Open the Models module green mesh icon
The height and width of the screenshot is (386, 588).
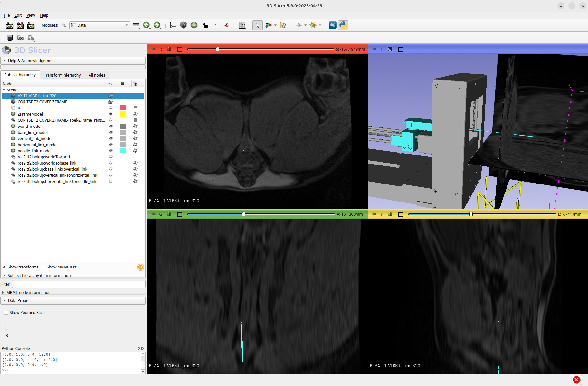click(x=194, y=25)
